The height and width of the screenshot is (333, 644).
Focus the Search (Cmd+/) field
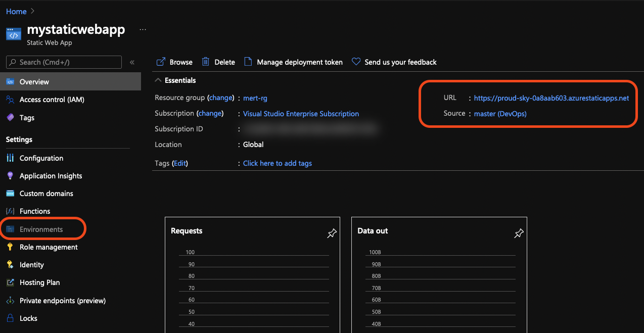64,62
